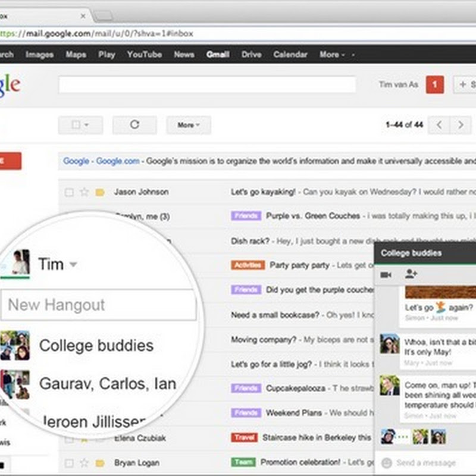476x476 pixels.
Task: Click the browser address bar URL
Action: (x=96, y=33)
